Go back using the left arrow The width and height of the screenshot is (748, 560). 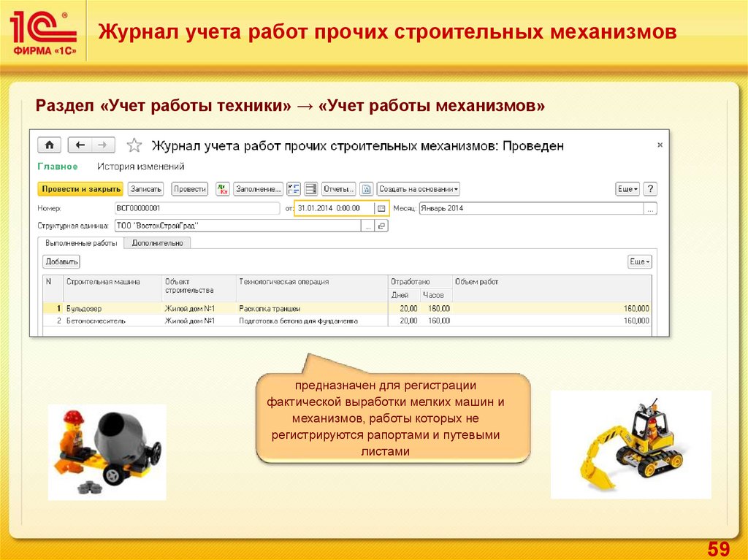80,145
